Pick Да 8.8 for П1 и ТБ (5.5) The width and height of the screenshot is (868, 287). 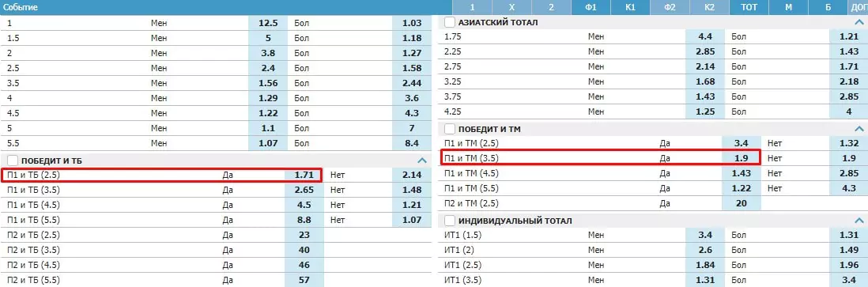304,220
